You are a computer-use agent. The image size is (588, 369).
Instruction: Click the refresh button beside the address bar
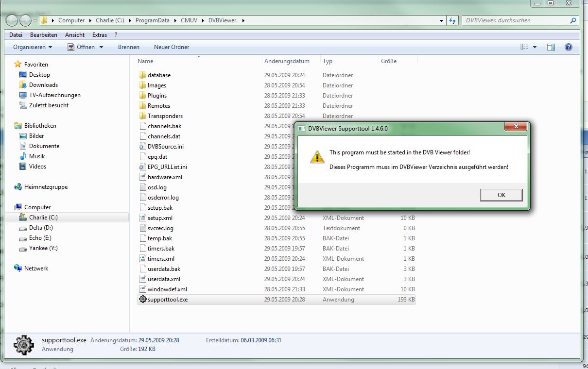point(453,20)
